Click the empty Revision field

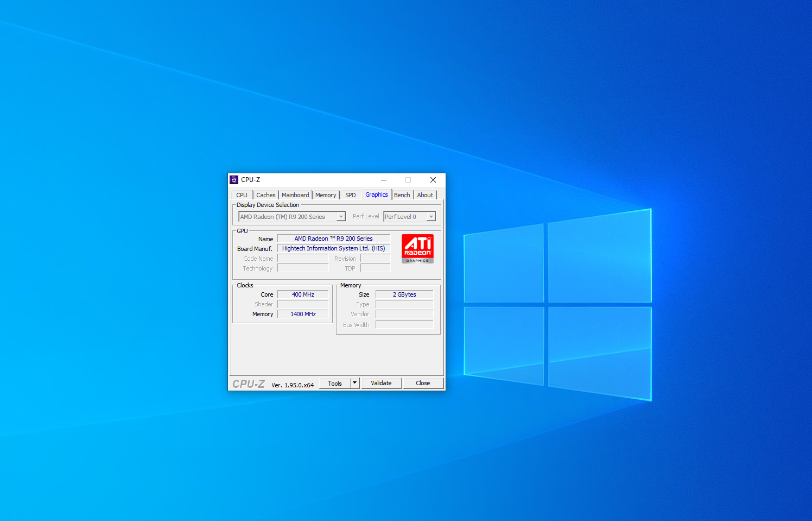pyautogui.click(x=375, y=259)
